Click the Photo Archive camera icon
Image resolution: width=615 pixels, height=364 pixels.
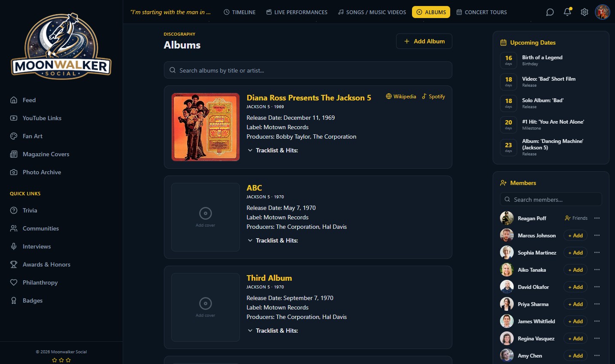14,172
